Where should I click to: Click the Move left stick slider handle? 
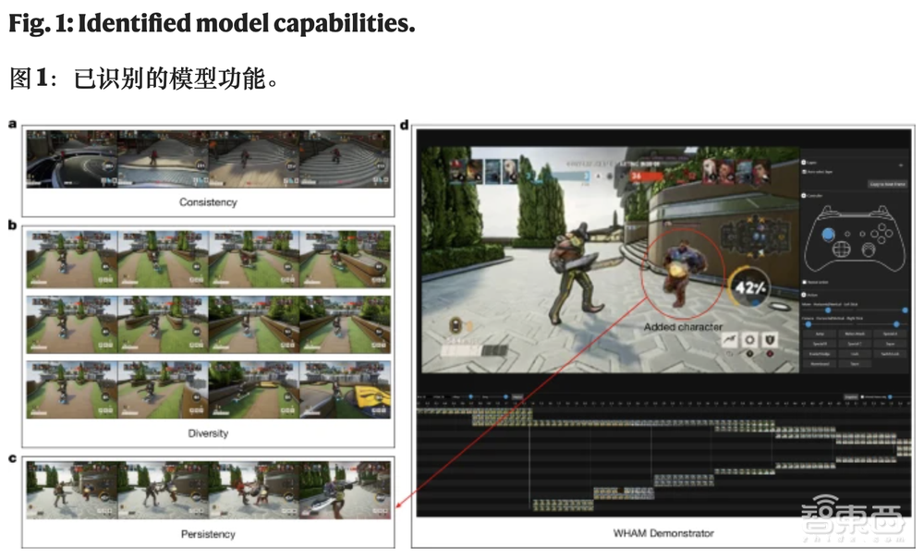point(828,310)
